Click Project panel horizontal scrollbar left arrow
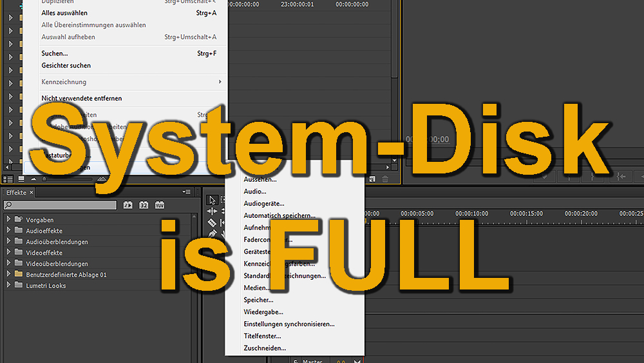The image size is (644, 363). click(6, 168)
